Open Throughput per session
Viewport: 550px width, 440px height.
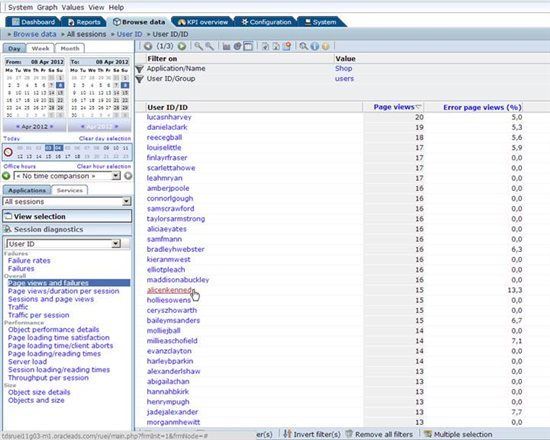pos(48,378)
